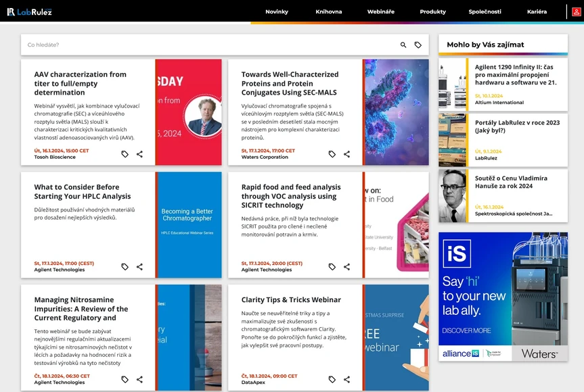Click the 'Čt, 18.1.2024, 09:00 CET' date

tap(269, 376)
